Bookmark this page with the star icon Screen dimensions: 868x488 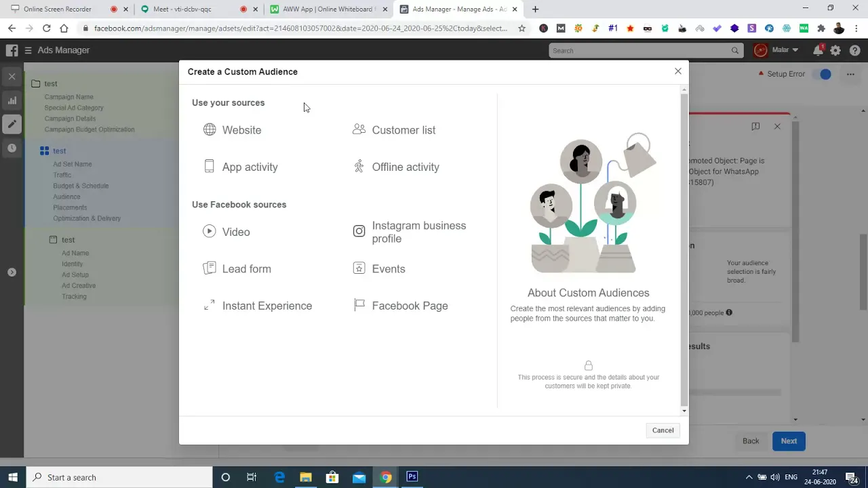click(521, 28)
